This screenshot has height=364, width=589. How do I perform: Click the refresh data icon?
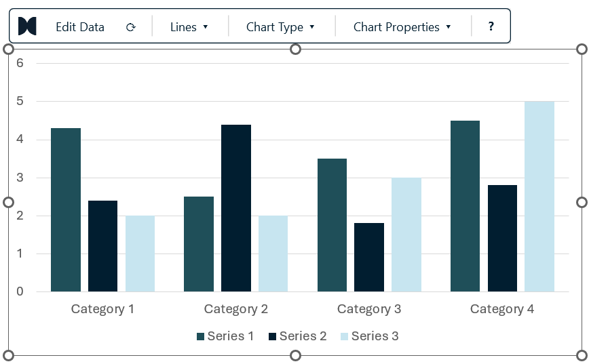click(131, 27)
